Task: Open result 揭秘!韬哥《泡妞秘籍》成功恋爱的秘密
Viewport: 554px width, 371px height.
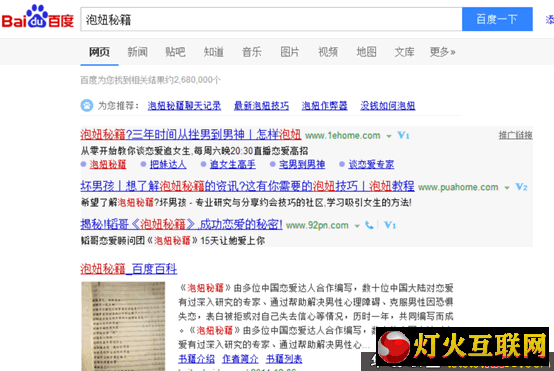Action: click(x=181, y=224)
